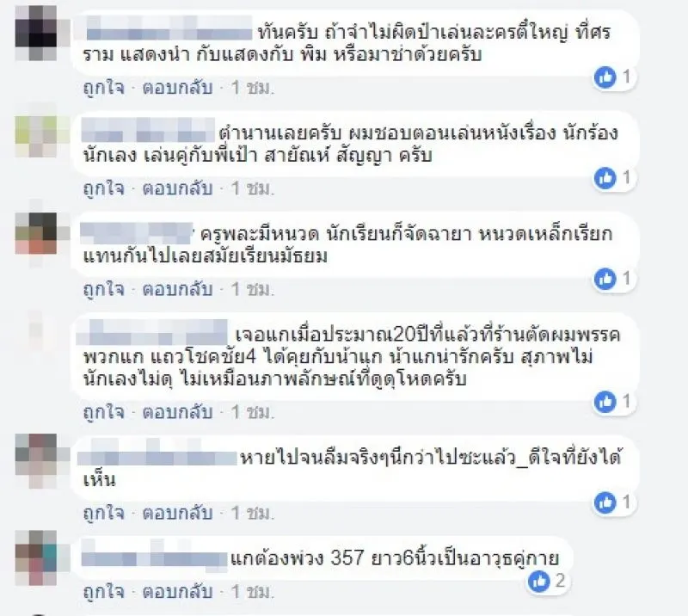Screen dimensions: 688x616
Task: Click the like reaction icon on the หายไปจนลืม comment
Action: pos(605,502)
